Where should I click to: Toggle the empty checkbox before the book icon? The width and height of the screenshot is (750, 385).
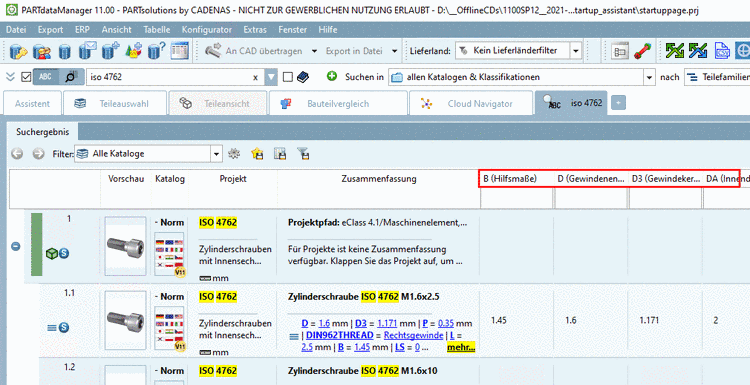(x=287, y=77)
